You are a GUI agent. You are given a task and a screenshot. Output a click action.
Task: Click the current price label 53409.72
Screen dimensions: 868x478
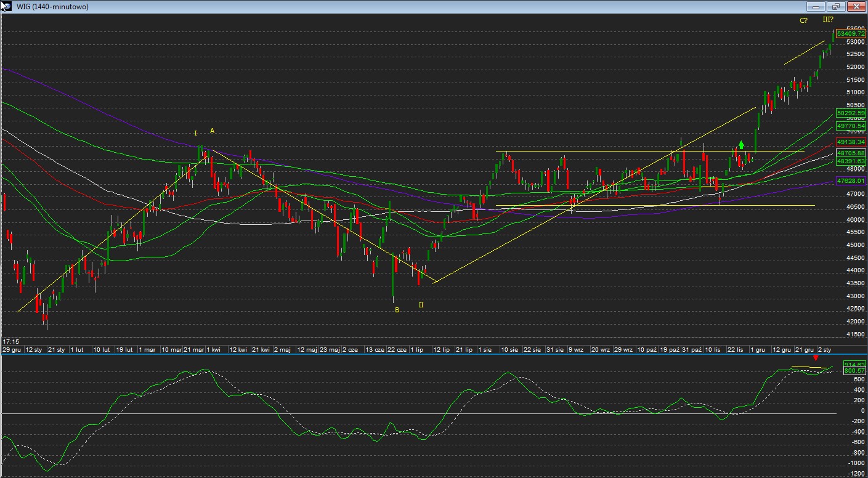pyautogui.click(x=851, y=34)
